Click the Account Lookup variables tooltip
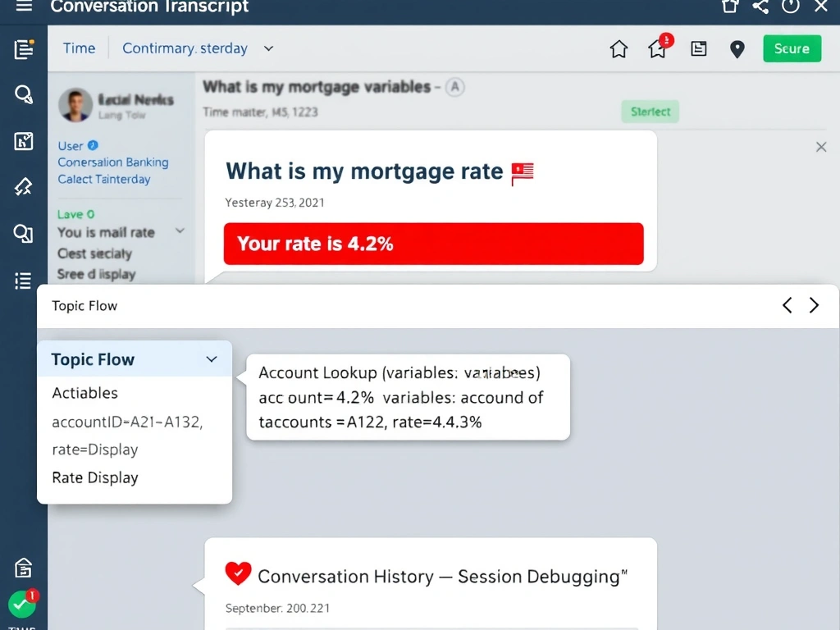 click(x=408, y=397)
